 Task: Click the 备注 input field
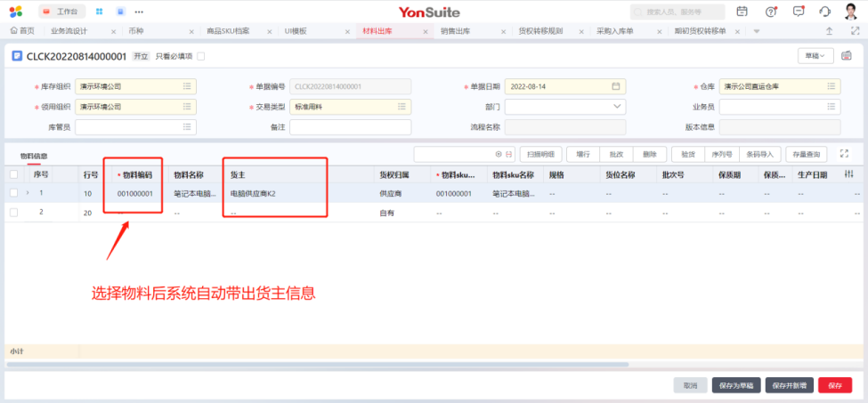(350, 127)
